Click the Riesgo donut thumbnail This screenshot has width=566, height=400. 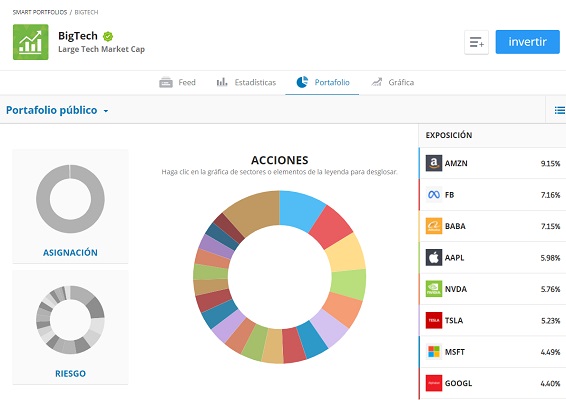coord(70,319)
